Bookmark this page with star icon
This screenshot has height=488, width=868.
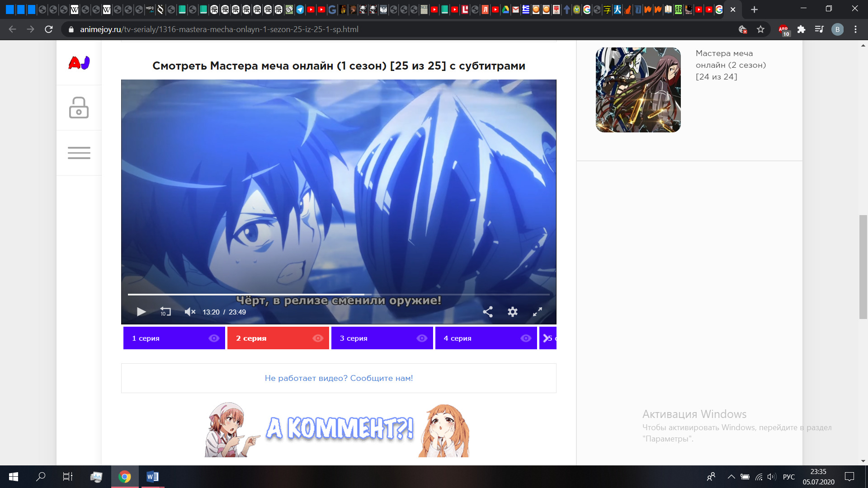pyautogui.click(x=760, y=29)
